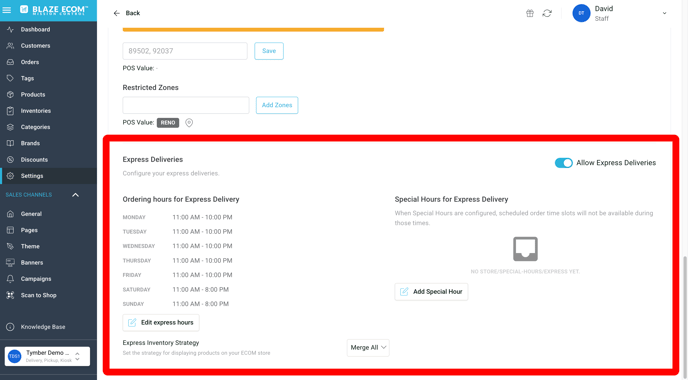Click the RENO zone tag
Screen dimensions: 688x380
[x=168, y=123]
